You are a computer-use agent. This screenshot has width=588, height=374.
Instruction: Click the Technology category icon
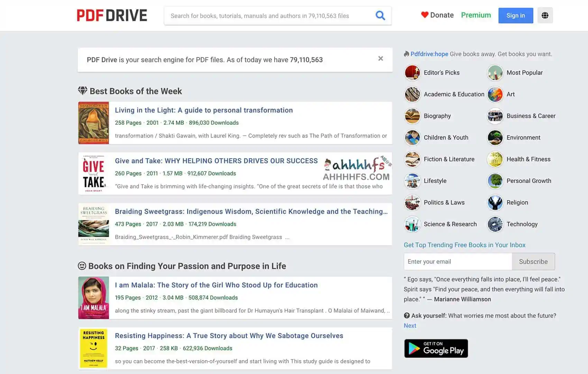tap(495, 224)
